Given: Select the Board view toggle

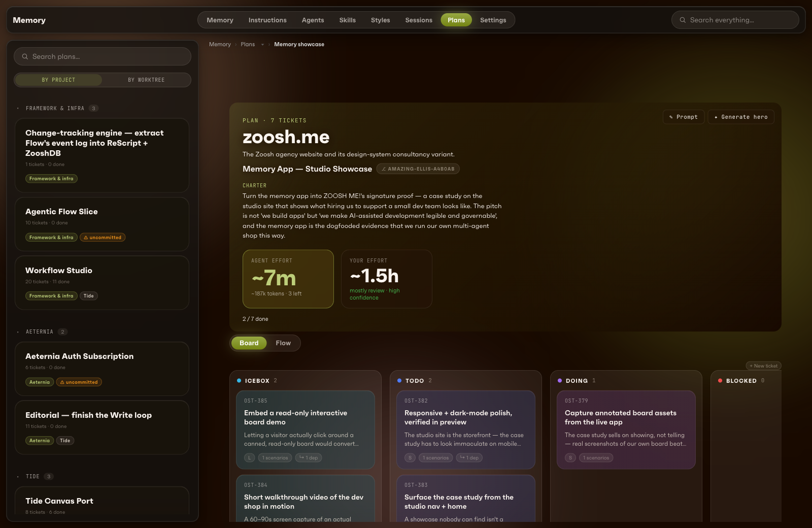Looking at the screenshot, I should pyautogui.click(x=249, y=343).
